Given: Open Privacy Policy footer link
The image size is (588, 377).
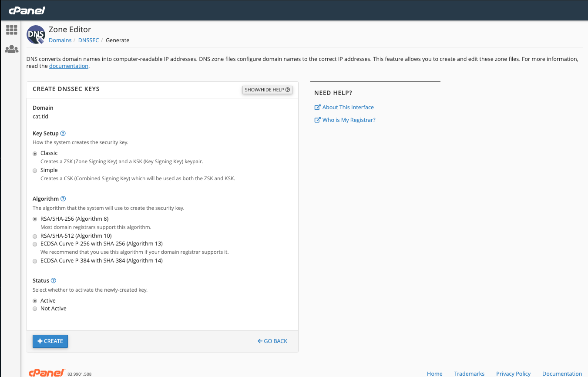Looking at the screenshot, I should click(514, 374).
